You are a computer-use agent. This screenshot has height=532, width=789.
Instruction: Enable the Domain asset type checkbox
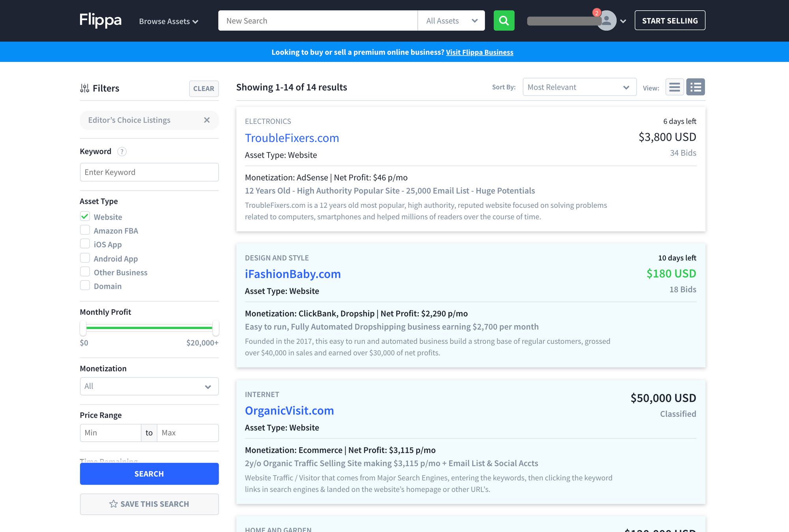[x=85, y=286]
